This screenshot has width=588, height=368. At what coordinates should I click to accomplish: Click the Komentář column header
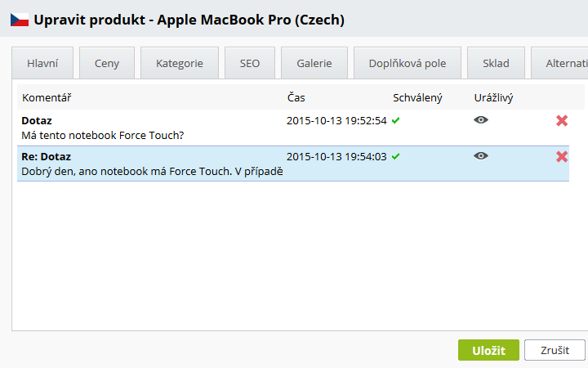click(47, 97)
